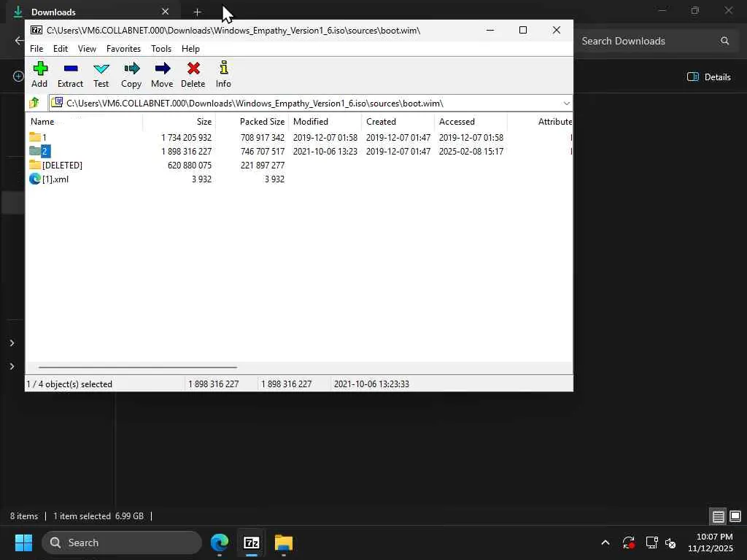Screen dimensions: 747x560
Task: Open a new Explorer tab
Action: tap(197, 12)
